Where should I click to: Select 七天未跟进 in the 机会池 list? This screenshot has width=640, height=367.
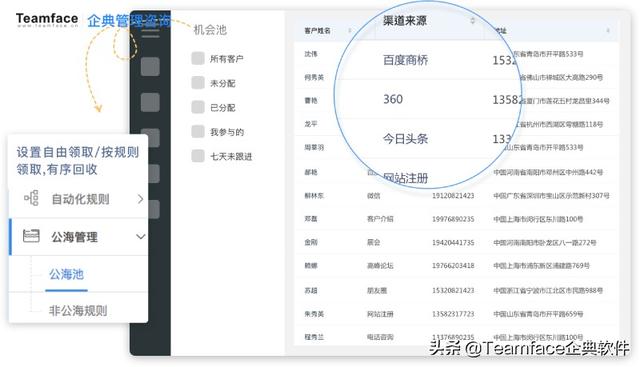[231, 156]
